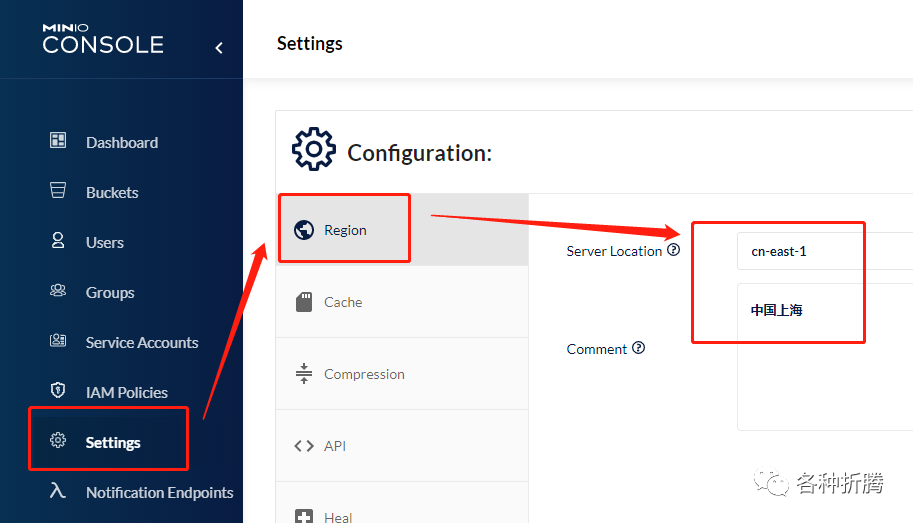Image resolution: width=913 pixels, height=523 pixels.
Task: Open Service Accounts menu item
Action: point(141,343)
